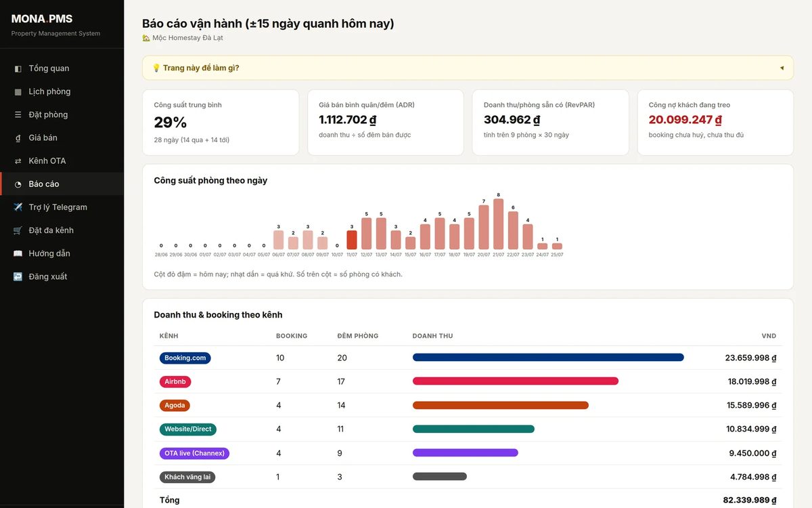Click the green Website/Direct revenue bar
Screen dimensions: 812x508
pyautogui.click(x=474, y=429)
